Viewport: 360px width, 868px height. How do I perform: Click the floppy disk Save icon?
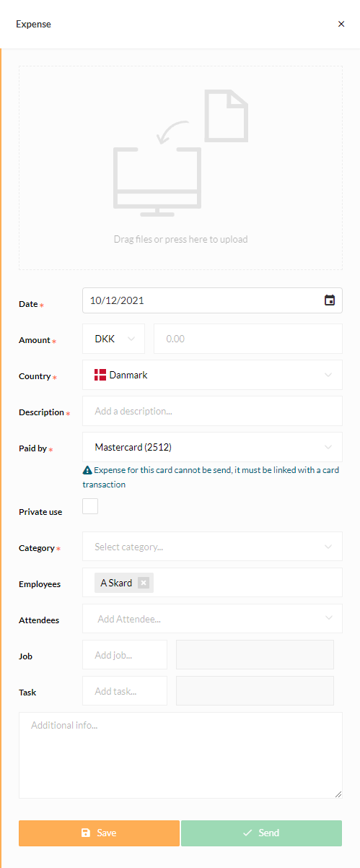(x=87, y=833)
